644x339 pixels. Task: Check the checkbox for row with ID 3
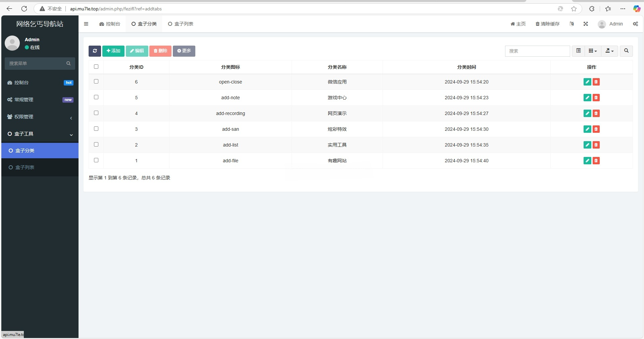coord(96,129)
